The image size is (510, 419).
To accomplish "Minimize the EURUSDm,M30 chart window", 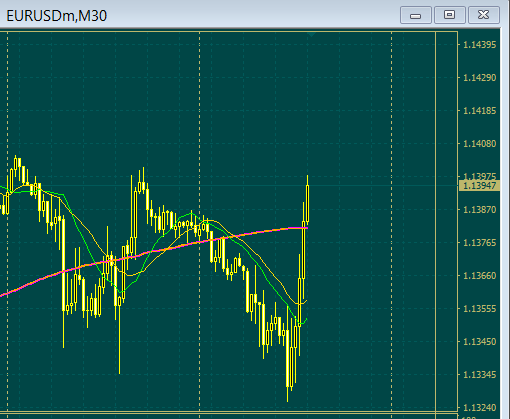I will click(x=416, y=15).
